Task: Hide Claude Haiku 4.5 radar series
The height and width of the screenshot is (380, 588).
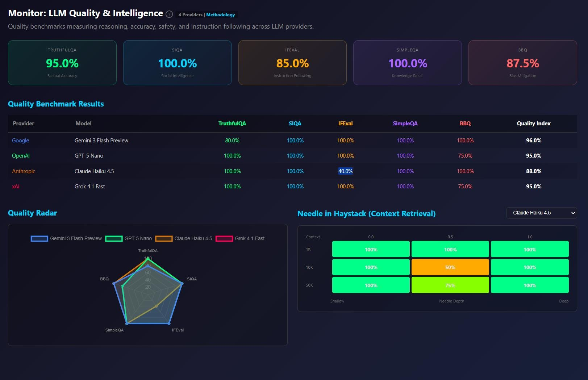Action: pos(184,238)
